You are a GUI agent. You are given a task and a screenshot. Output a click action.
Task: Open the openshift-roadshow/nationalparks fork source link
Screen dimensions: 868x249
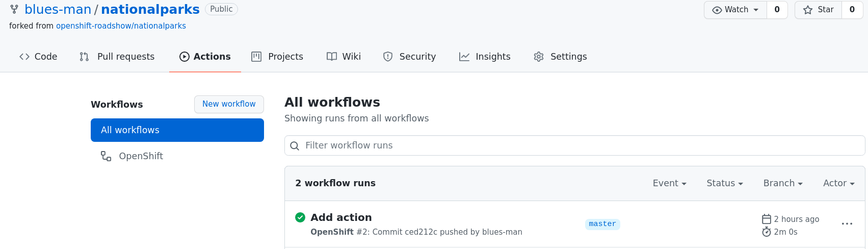121,26
